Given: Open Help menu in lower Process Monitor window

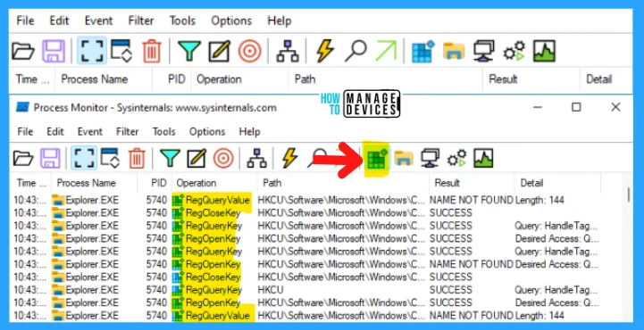Looking at the screenshot, I should 250,132.
